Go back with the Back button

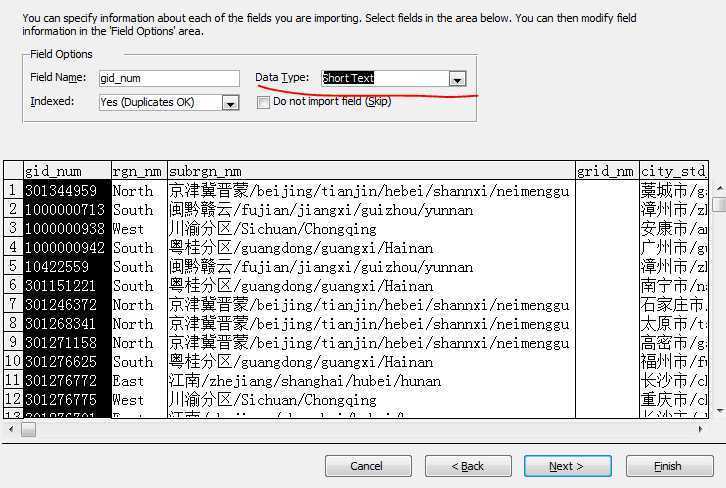pos(468,466)
